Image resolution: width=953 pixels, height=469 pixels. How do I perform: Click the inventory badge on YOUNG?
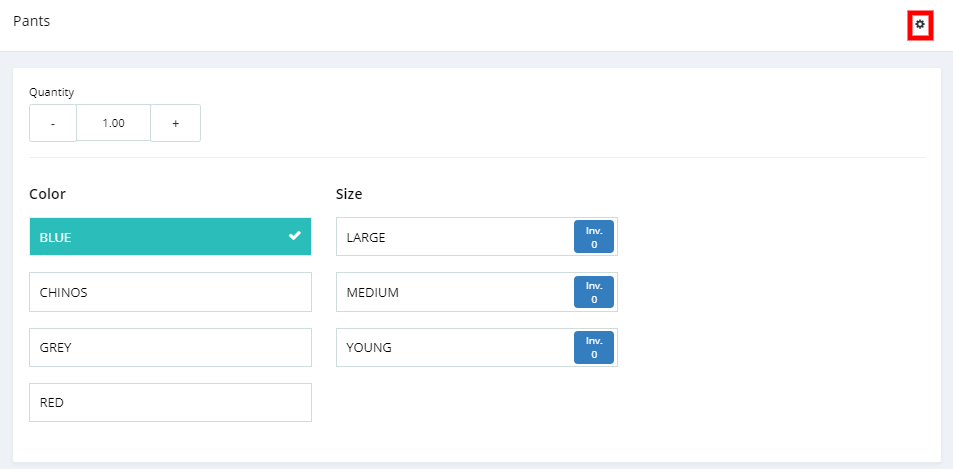(594, 347)
